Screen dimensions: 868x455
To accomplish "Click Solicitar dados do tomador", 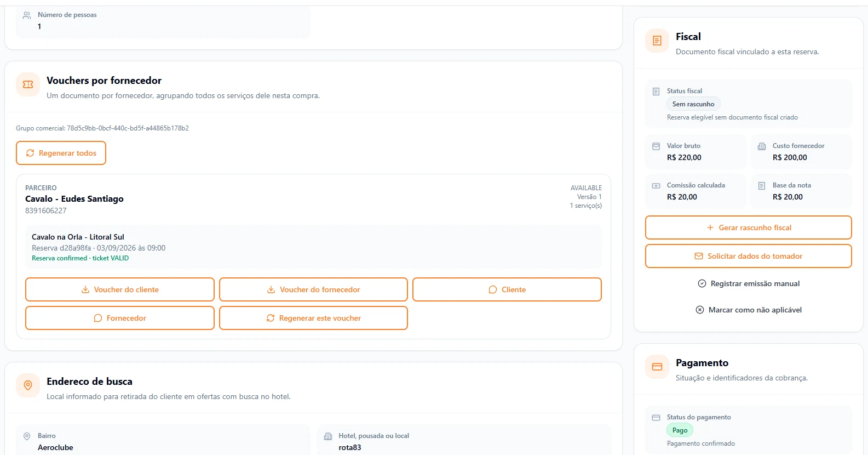I will point(749,256).
